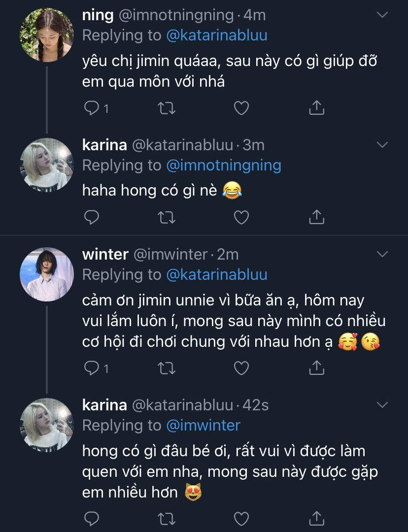
Task: Open the @imwinter mention link
Action: [204, 425]
